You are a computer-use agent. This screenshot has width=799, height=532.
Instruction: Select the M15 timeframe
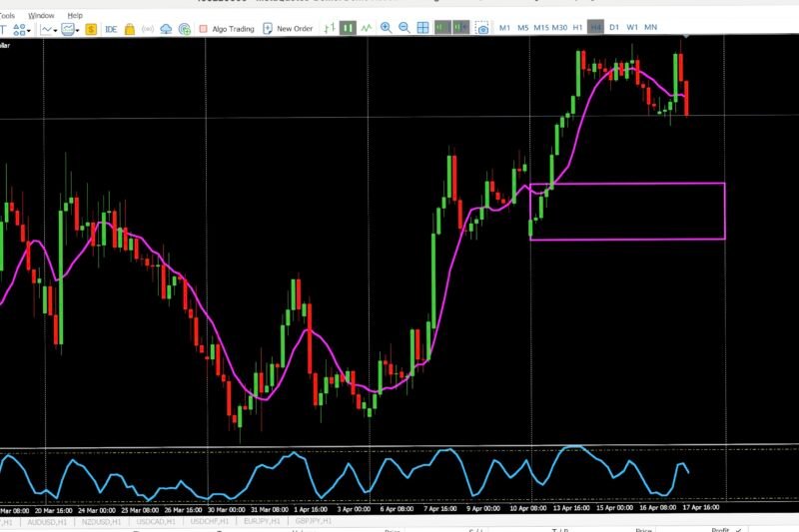coord(540,28)
